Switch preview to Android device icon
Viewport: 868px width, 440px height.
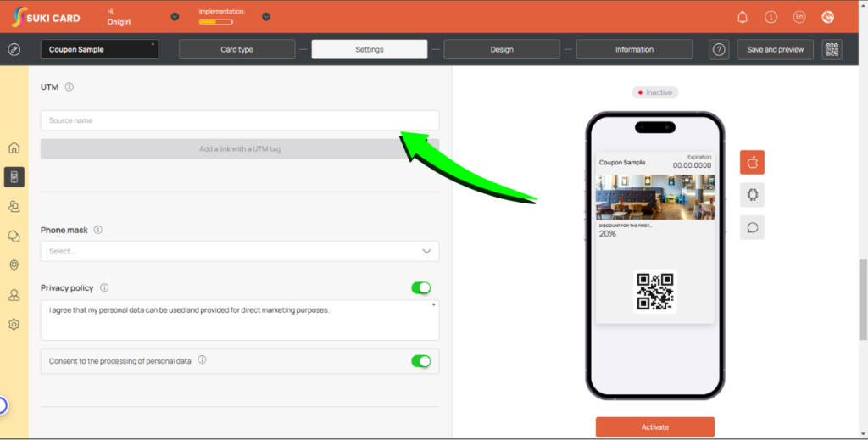coord(752,195)
